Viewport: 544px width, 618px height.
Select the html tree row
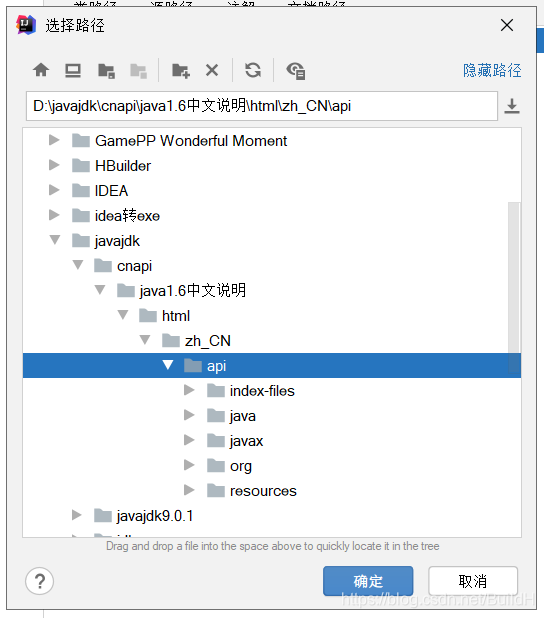[x=272, y=316]
